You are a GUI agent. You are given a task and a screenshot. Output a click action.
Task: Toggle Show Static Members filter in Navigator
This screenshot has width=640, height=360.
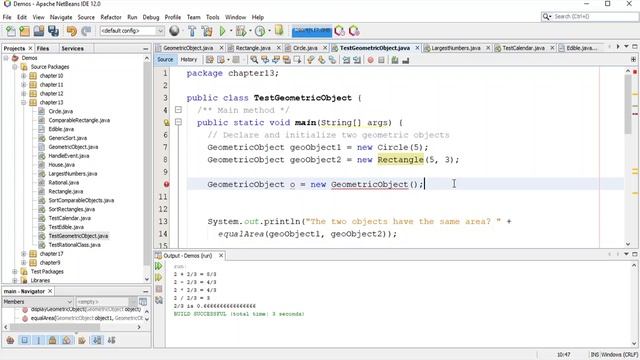[39, 340]
